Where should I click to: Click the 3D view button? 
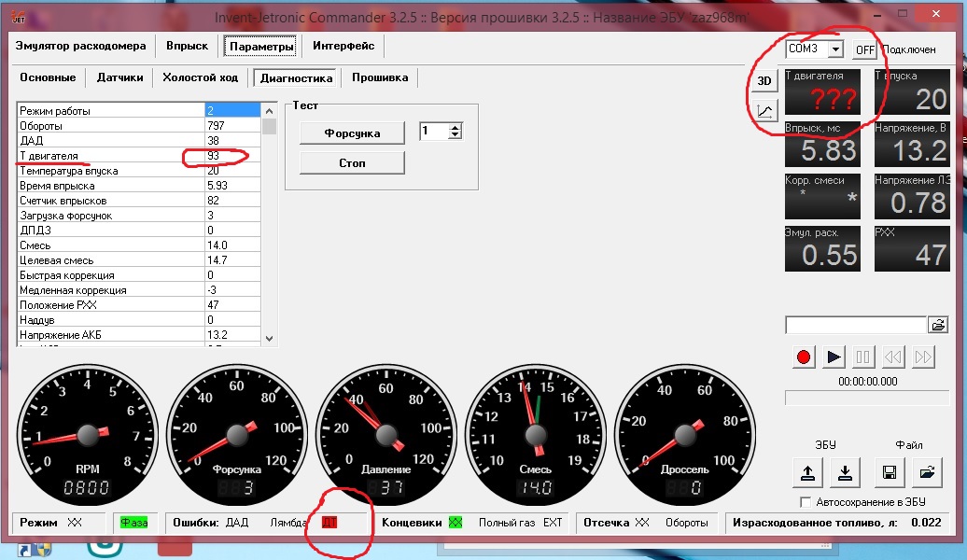coord(764,81)
